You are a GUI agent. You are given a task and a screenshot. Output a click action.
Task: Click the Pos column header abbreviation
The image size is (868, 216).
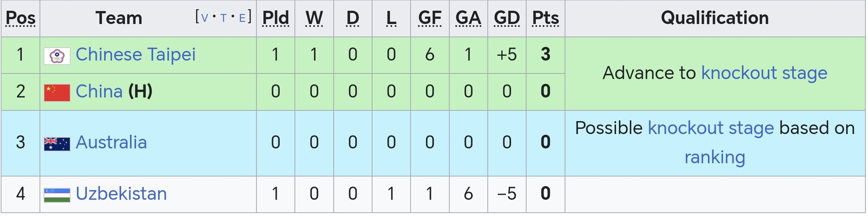(20, 18)
